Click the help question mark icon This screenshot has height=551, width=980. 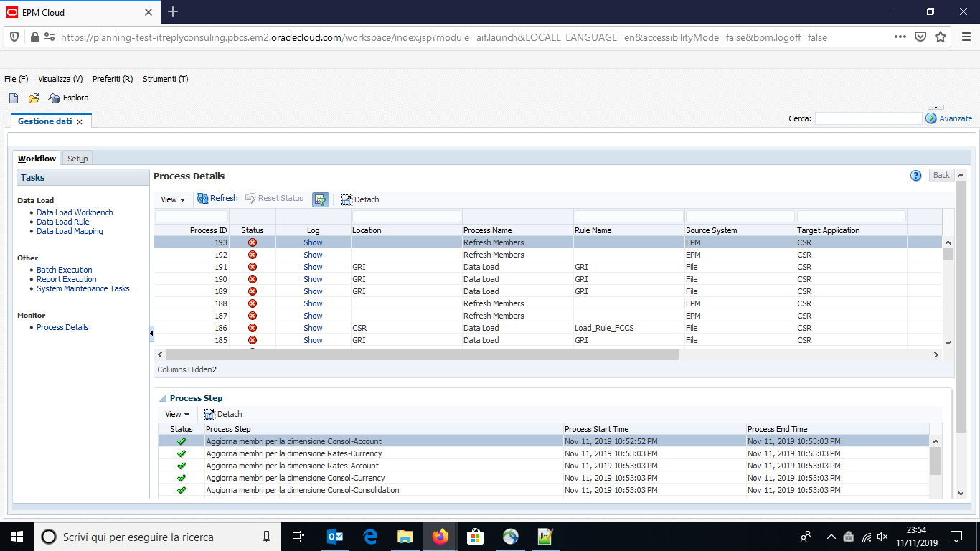point(915,174)
